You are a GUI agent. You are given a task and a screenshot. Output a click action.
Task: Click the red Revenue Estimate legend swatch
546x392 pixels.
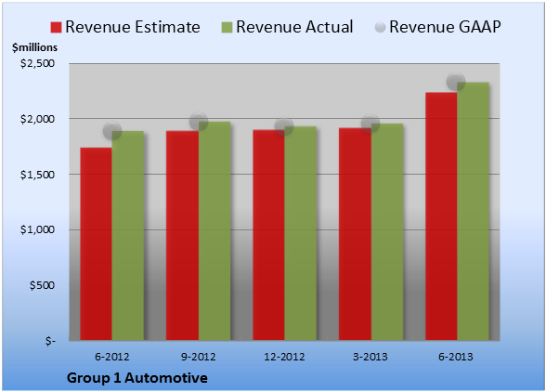[56, 28]
